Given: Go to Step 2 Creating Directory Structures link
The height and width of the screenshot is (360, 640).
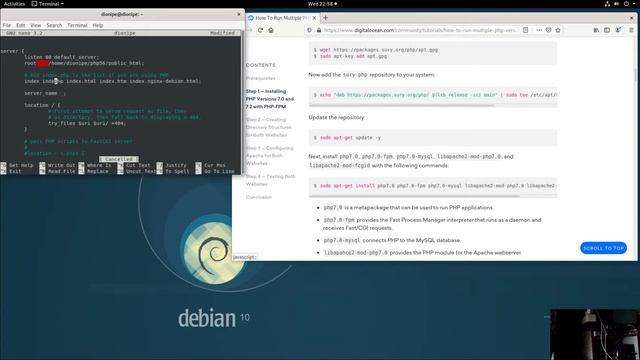Looking at the screenshot, I should pyautogui.click(x=269, y=127).
